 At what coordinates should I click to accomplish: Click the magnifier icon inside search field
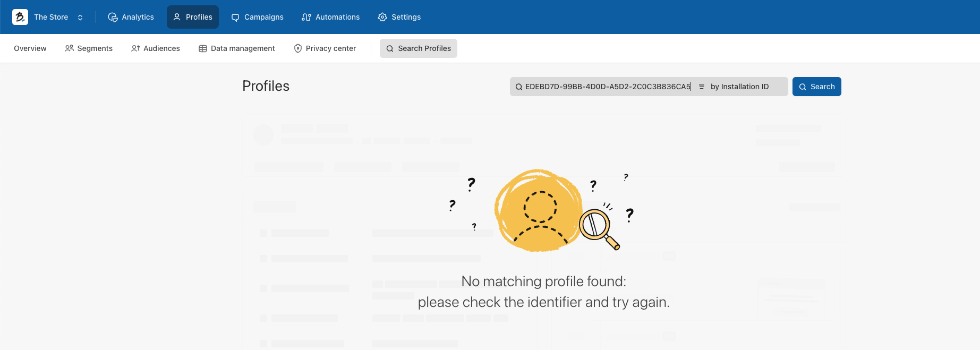[x=519, y=87]
